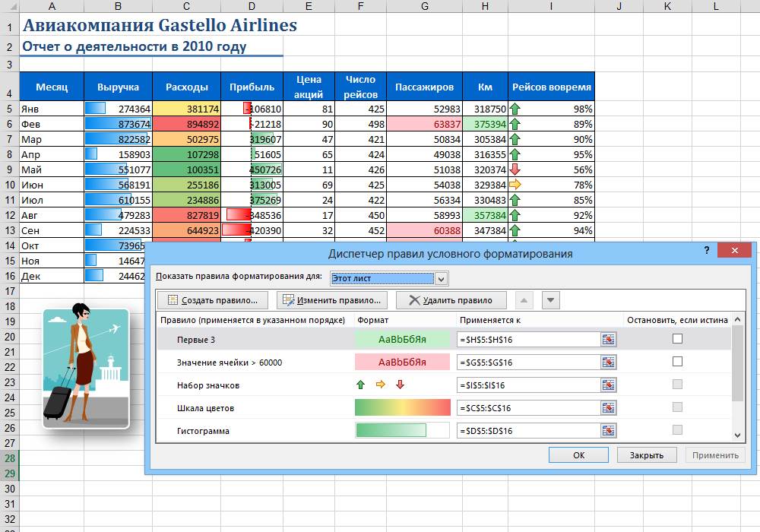Image resolution: width=760 pixels, height=532 pixels.
Task: Click cell with value 827819
Action: pos(187,215)
